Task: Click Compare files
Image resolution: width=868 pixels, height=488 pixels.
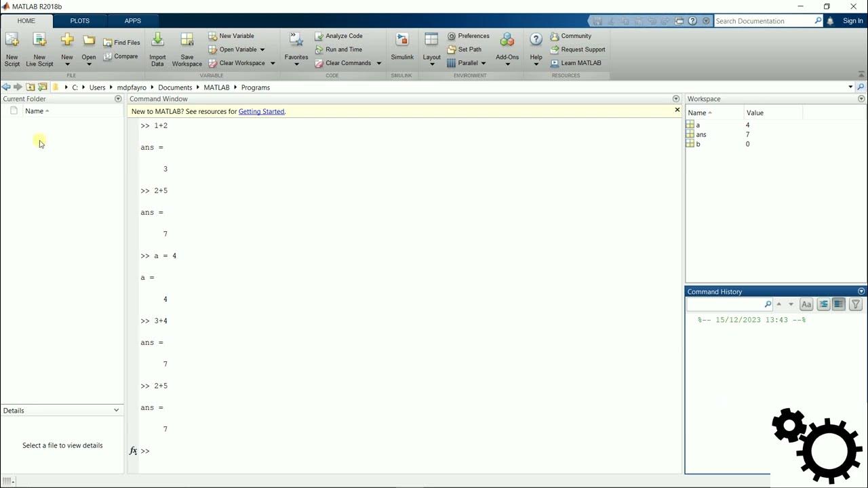Action: pyautogui.click(x=121, y=56)
